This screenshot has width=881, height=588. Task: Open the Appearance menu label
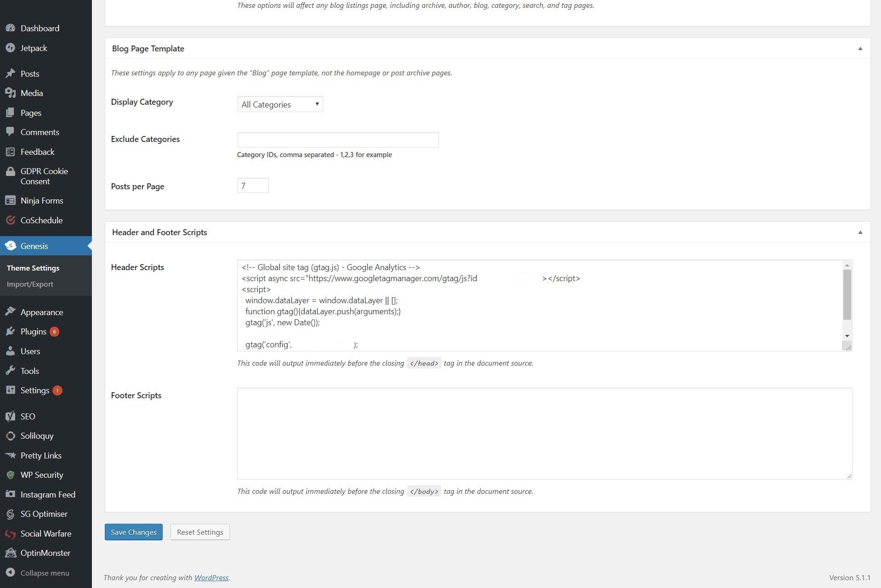(x=42, y=312)
